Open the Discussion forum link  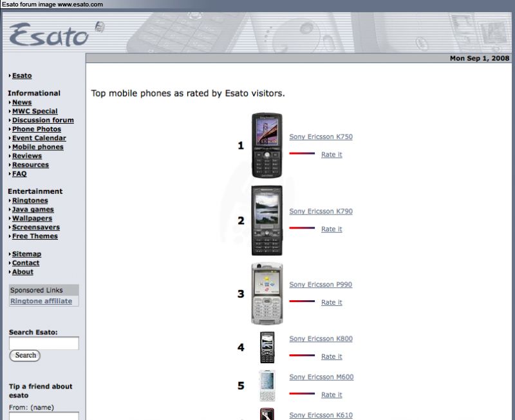coord(43,120)
